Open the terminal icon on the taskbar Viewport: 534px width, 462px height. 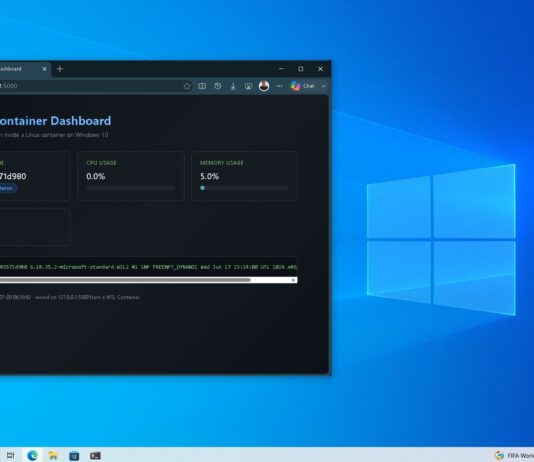95,455
